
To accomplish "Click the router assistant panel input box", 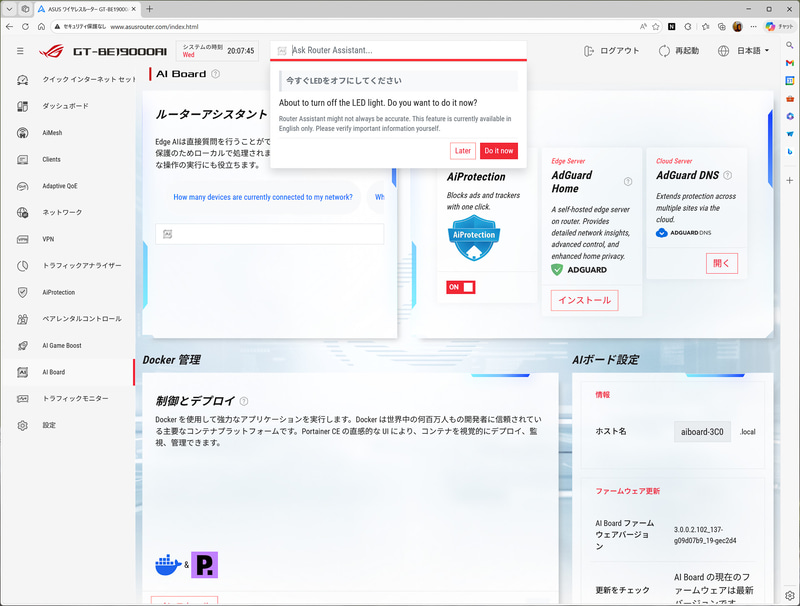I will tap(269, 234).
